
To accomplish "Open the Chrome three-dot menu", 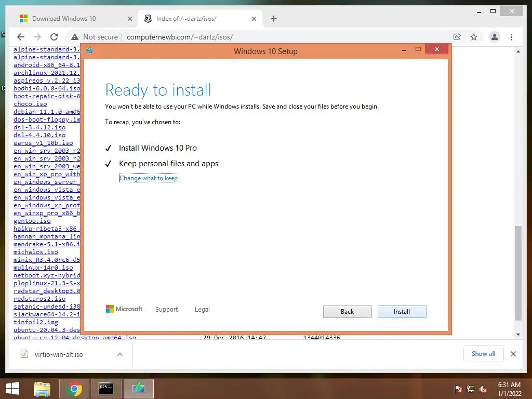I will tap(511, 37).
